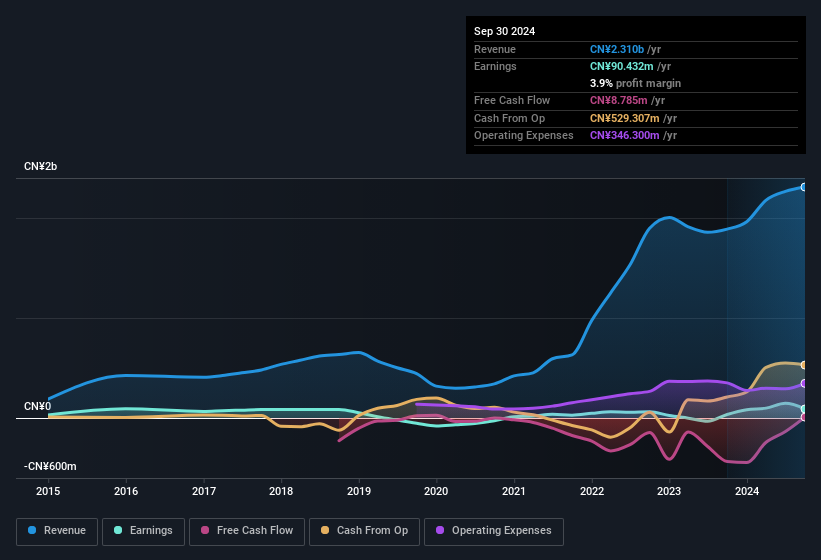
Task: Click the CN¥2.310b revenue value
Action: 617,49
